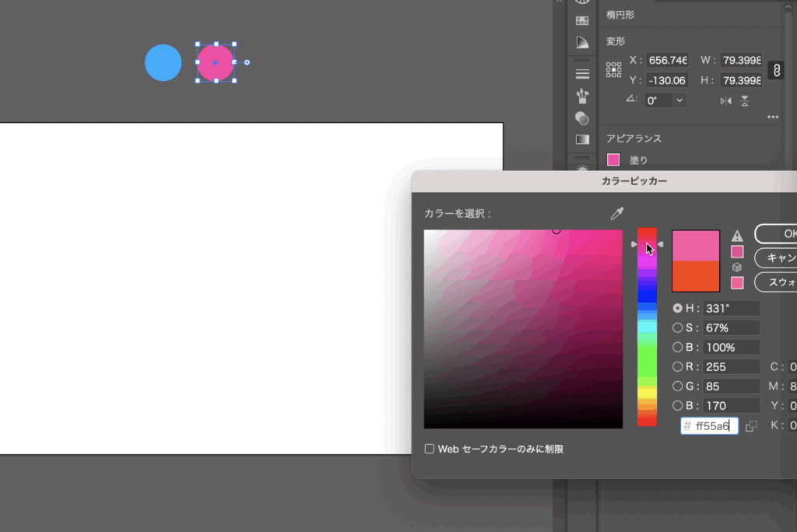
Task: Pick the eyedropper in the color picker
Action: pyautogui.click(x=617, y=214)
